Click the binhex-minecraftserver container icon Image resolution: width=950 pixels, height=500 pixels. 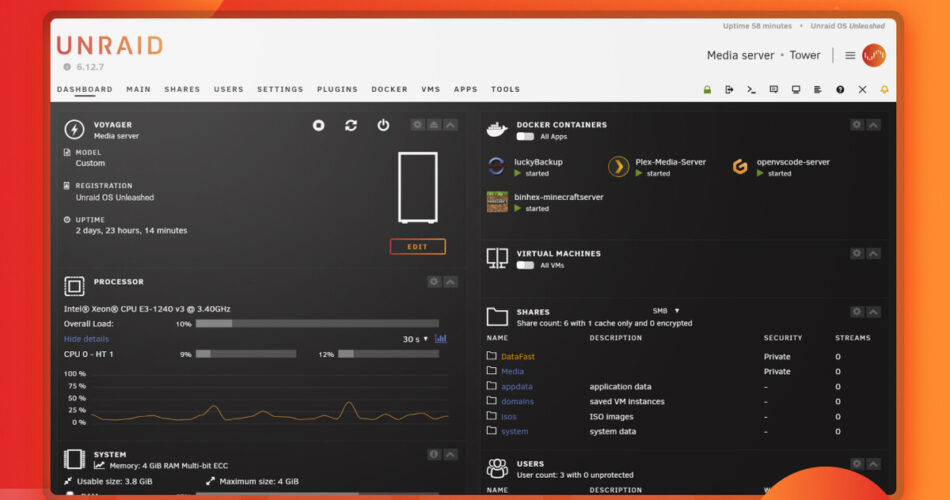coord(497,202)
